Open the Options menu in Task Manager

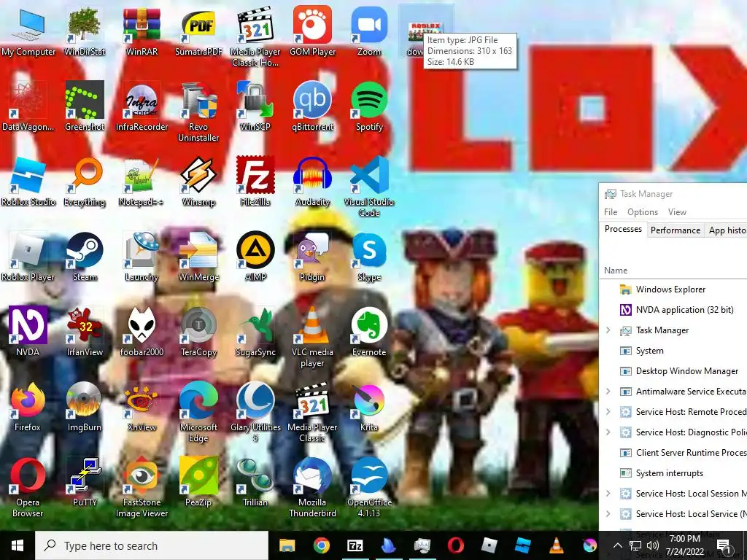pyautogui.click(x=642, y=212)
